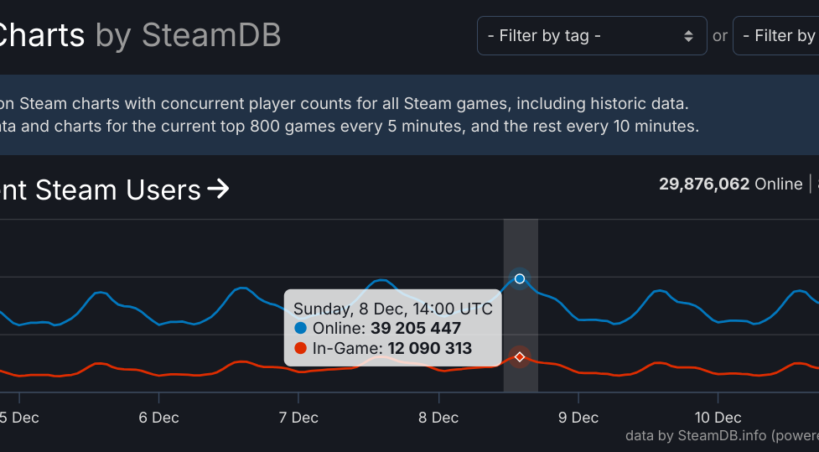
Task: Select the "10 Dec" axis label
Action: pyautogui.click(x=716, y=417)
